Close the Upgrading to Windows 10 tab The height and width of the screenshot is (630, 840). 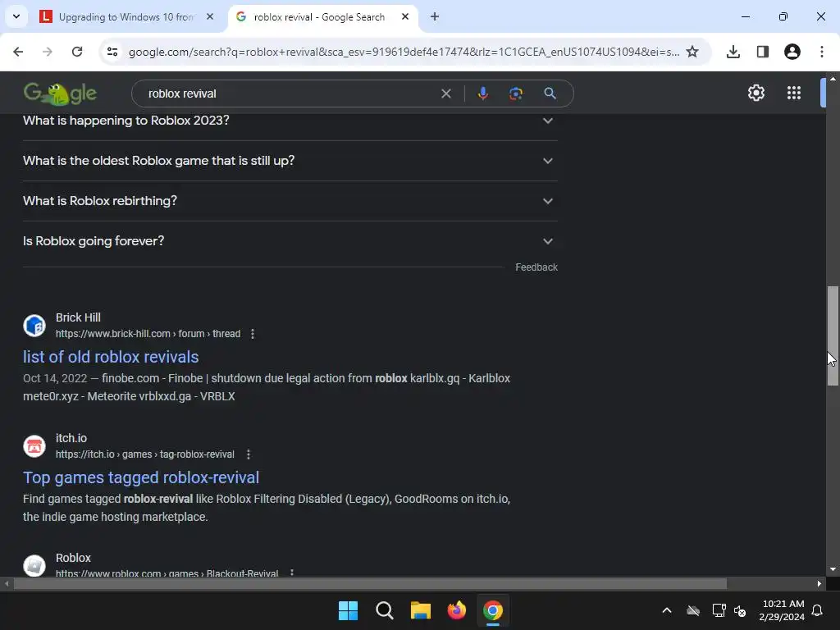pyautogui.click(x=210, y=16)
